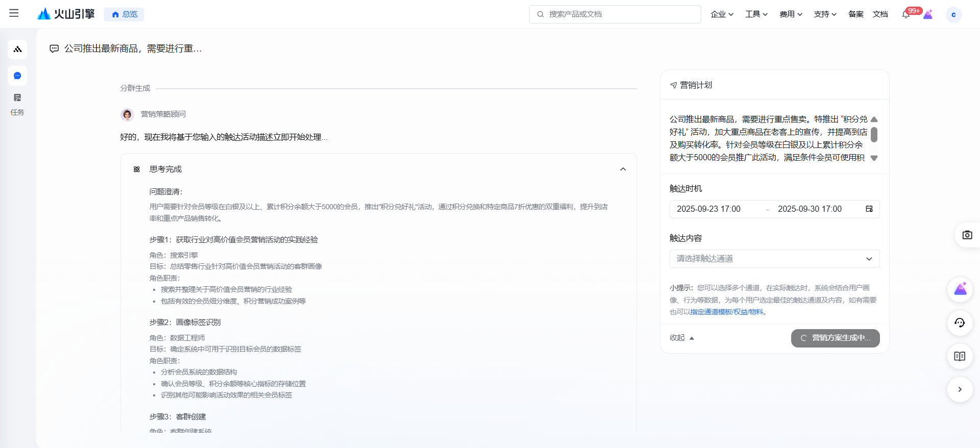Open the customer support headset icon

pyautogui.click(x=960, y=323)
